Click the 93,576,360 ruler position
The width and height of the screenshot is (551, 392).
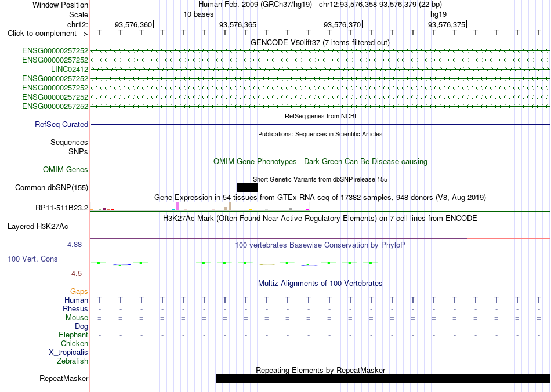(133, 24)
